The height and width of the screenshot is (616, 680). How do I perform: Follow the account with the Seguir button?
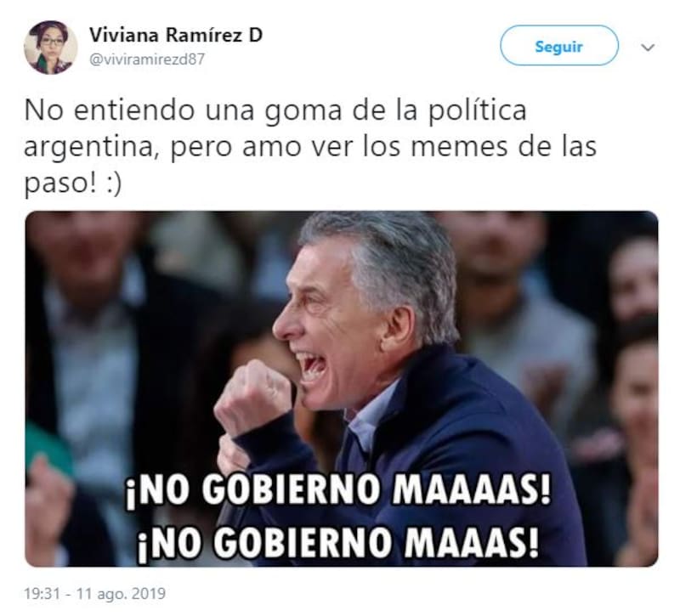559,46
